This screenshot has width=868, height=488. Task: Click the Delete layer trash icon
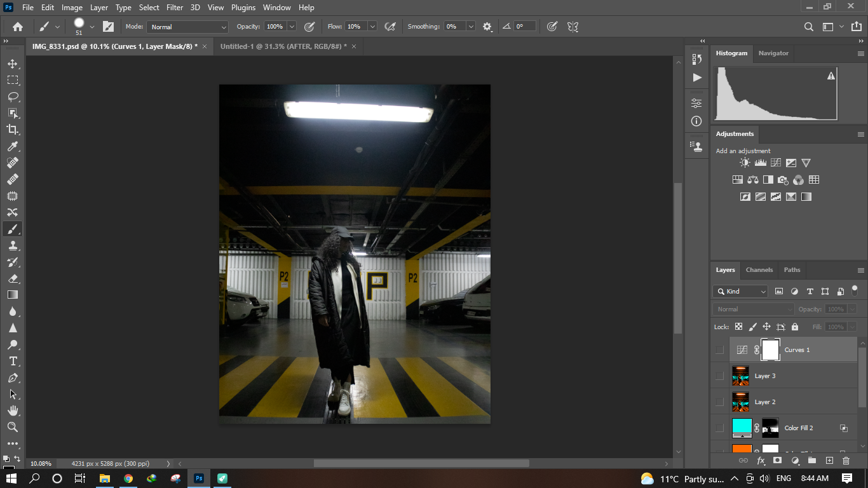pyautogui.click(x=846, y=461)
